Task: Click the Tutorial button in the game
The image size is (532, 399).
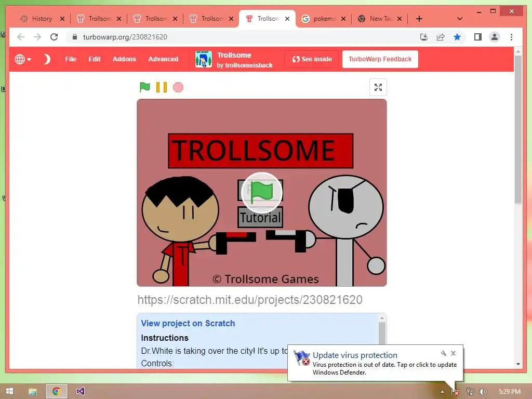Action: click(x=260, y=218)
